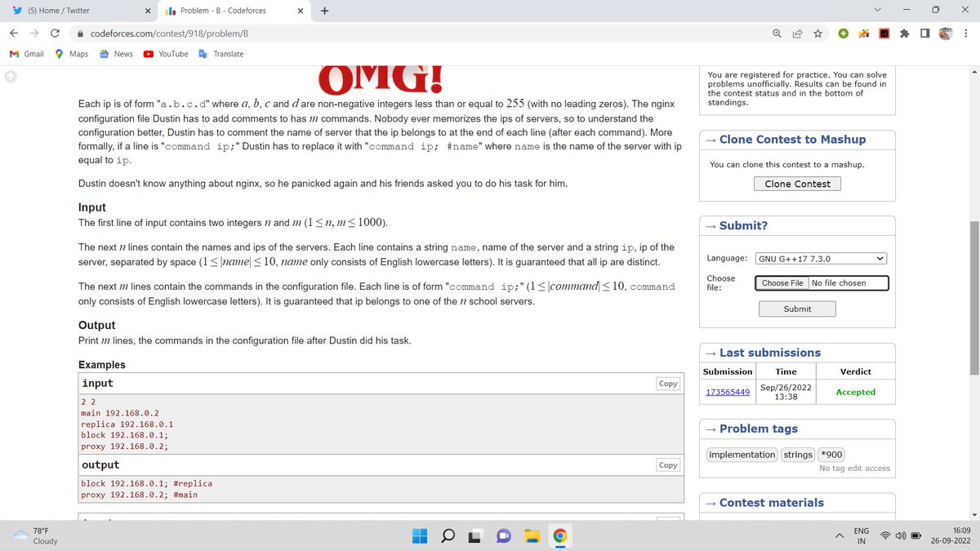Show hidden system tray icons
980x551 pixels.
click(x=839, y=535)
